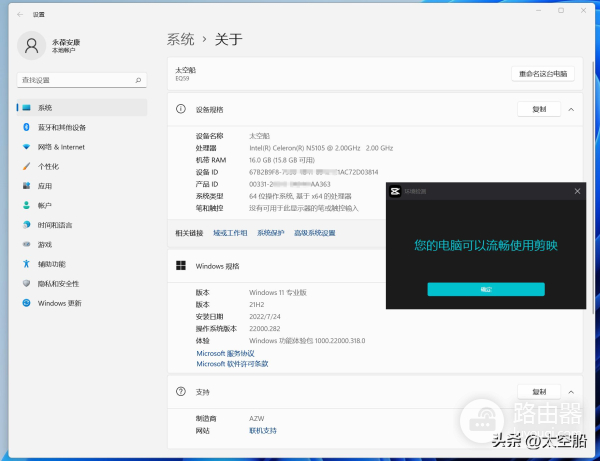This screenshot has height=461, width=600.
Task: Click the 16.0 GB RAM value
Action: (x=282, y=160)
